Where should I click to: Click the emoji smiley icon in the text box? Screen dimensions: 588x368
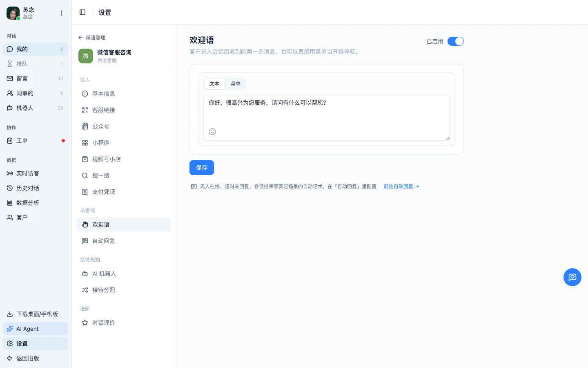coord(212,132)
